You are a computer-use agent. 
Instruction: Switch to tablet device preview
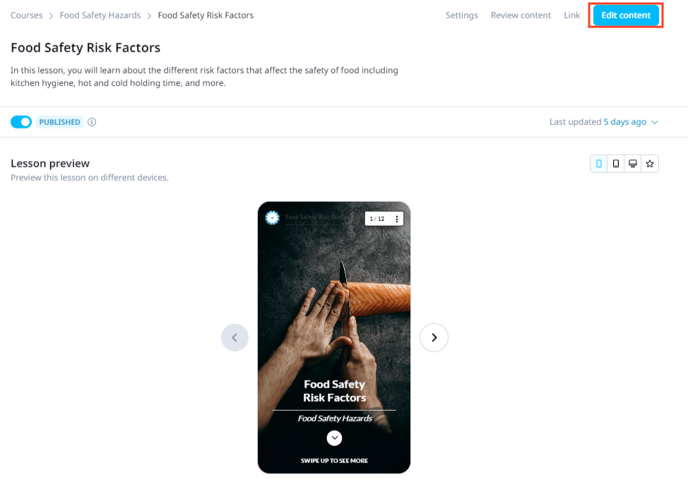[x=616, y=164]
